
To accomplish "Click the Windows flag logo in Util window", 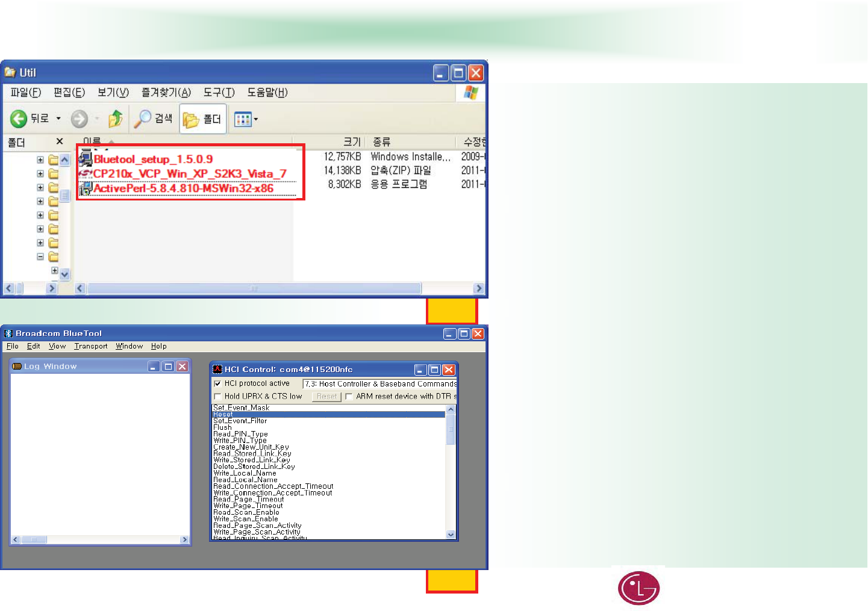I will tap(470, 93).
